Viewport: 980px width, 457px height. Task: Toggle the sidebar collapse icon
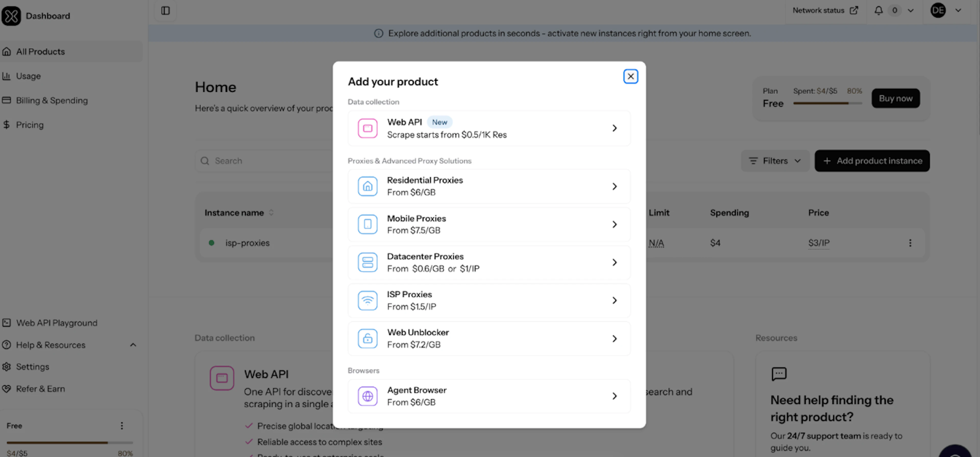tap(165, 11)
